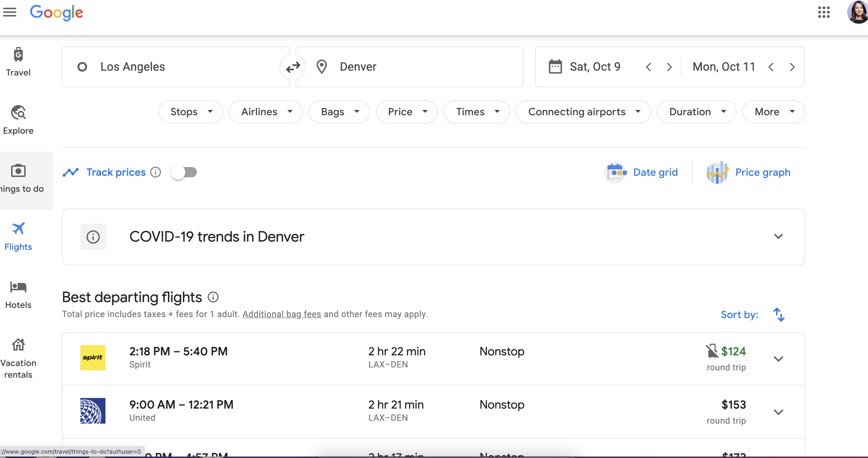Click the Best departing flights info icon

[213, 297]
